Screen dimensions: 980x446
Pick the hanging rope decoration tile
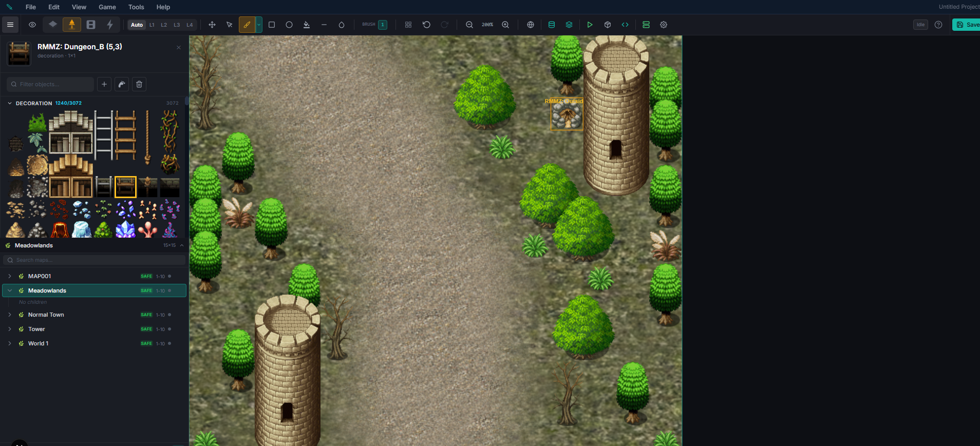147,137
